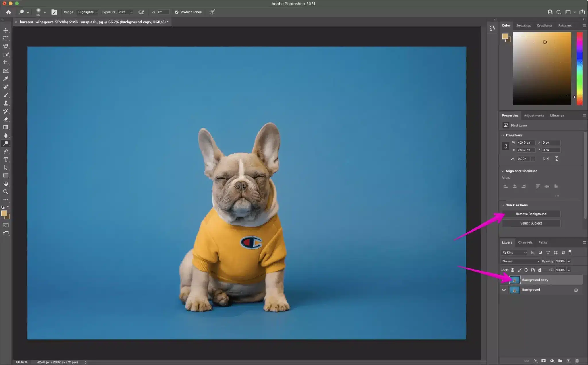Select the Move tool
Viewport: 588px width, 365px height.
pyautogui.click(x=6, y=30)
